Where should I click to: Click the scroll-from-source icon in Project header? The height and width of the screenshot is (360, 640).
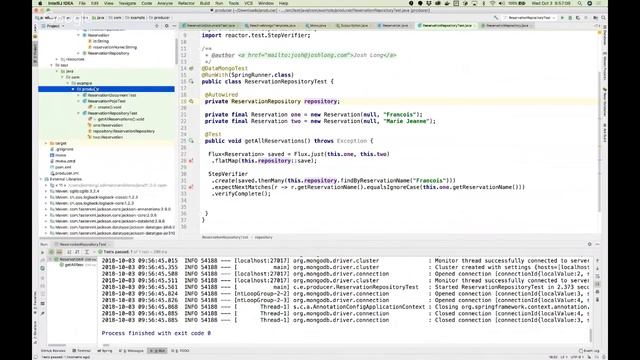157,26
